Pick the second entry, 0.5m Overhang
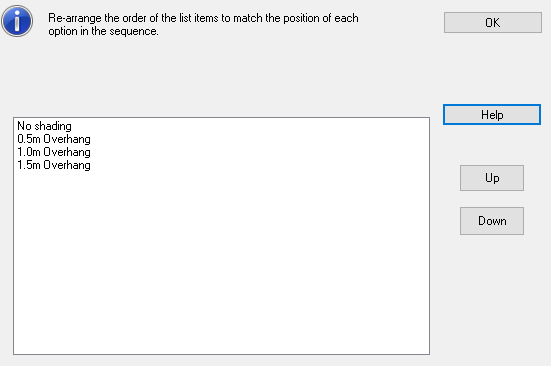This screenshot has height=366, width=551. (x=54, y=139)
